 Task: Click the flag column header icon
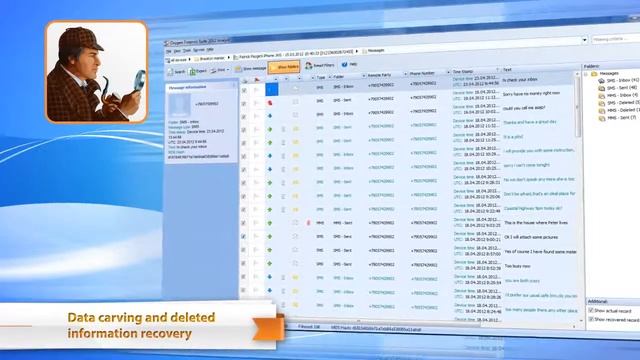click(x=257, y=80)
